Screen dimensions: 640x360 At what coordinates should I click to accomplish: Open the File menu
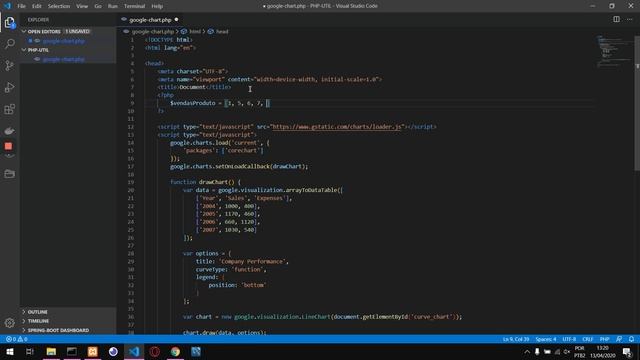tap(22, 6)
